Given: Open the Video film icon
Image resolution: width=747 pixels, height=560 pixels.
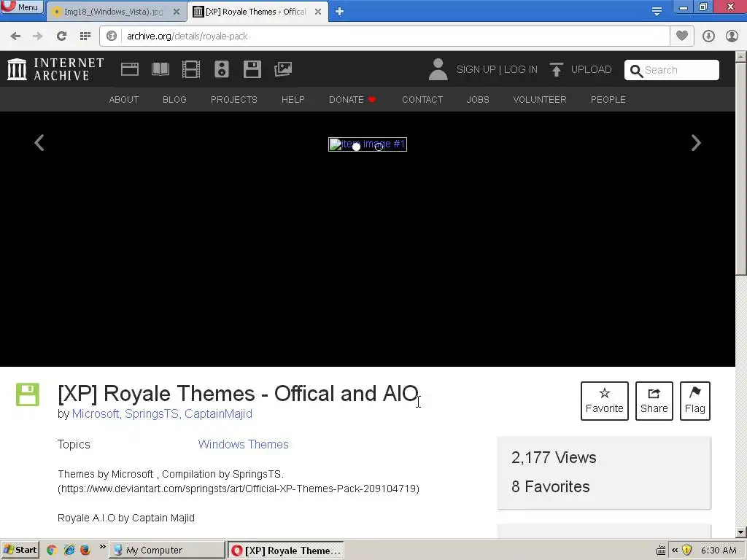Looking at the screenshot, I should coord(191,69).
